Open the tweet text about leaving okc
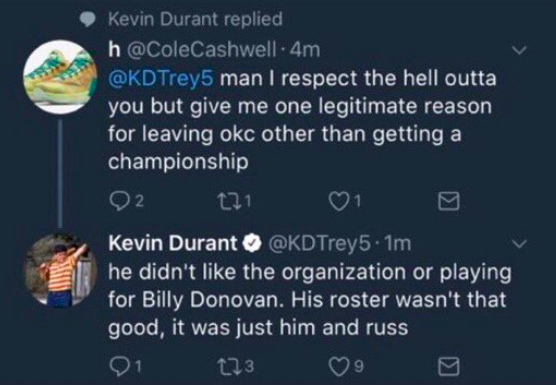Image resolution: width=556 pixels, height=385 pixels. [302, 120]
